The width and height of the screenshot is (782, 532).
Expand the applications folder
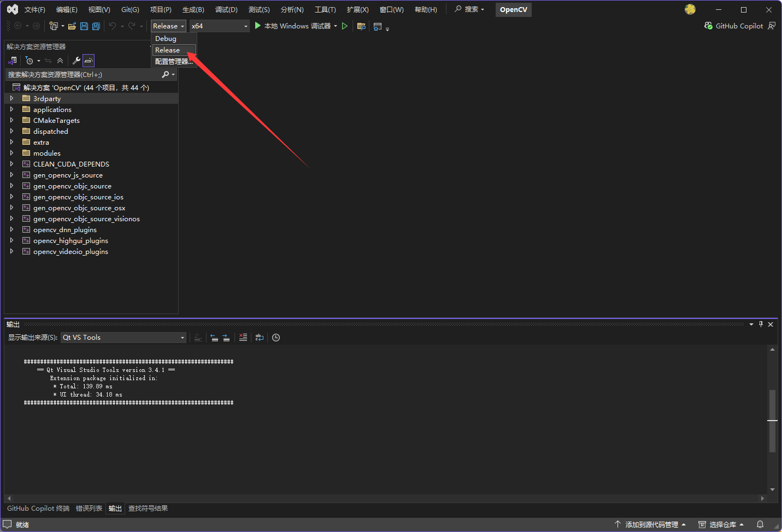click(x=11, y=109)
